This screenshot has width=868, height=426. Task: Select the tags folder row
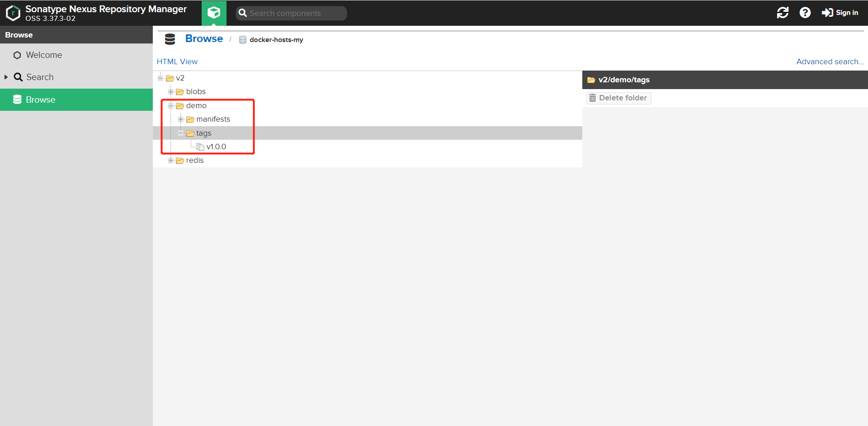368,133
